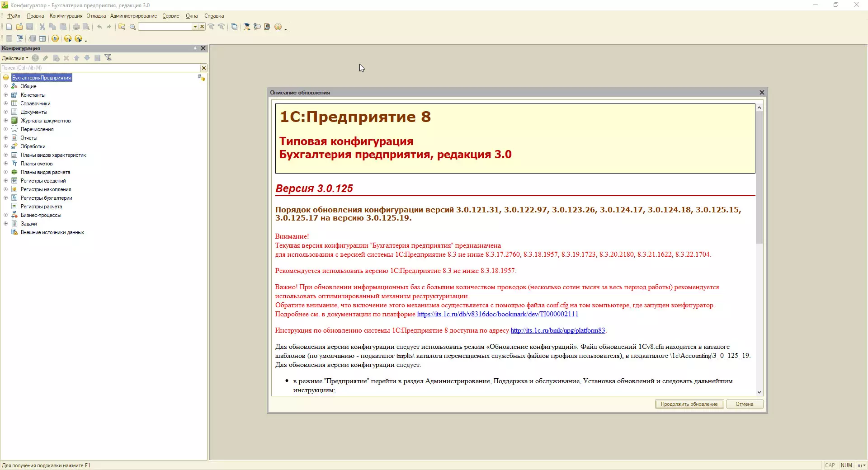
Task: Click the Продолжить обновление button
Action: 689,404
